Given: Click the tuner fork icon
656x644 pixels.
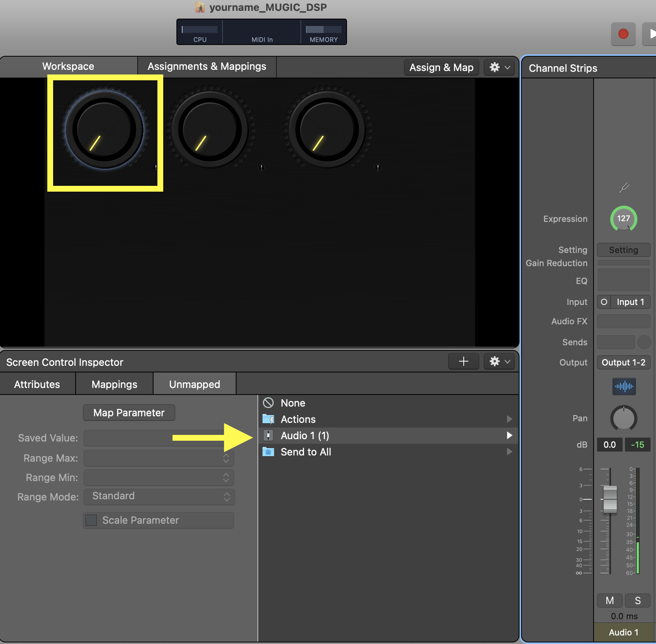Looking at the screenshot, I should pyautogui.click(x=624, y=188).
